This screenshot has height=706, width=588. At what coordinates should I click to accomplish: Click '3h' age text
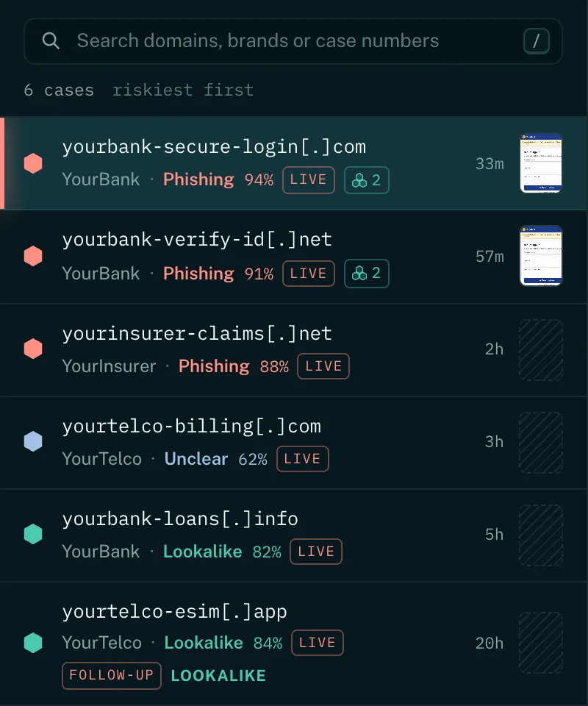click(495, 442)
